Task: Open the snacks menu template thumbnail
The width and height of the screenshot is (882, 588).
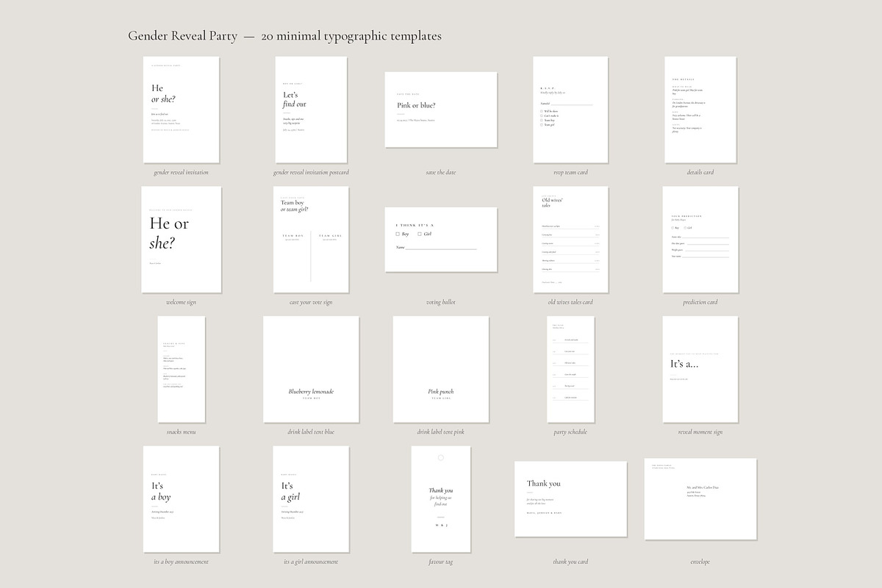Action: coord(181,370)
